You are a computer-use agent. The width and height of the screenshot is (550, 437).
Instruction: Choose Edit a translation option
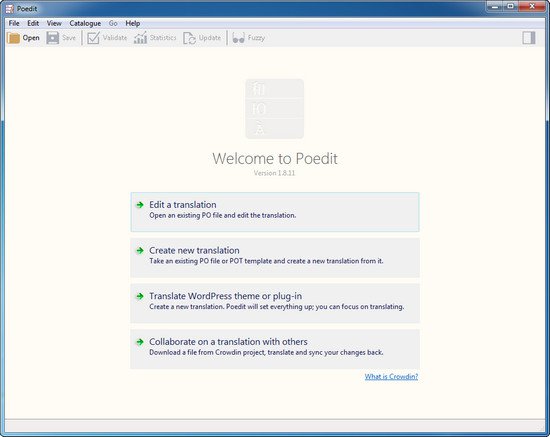275,212
